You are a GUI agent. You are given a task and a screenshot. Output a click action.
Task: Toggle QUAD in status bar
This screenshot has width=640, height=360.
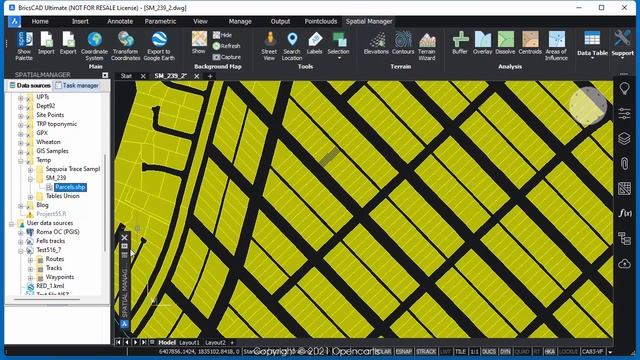[522, 351]
